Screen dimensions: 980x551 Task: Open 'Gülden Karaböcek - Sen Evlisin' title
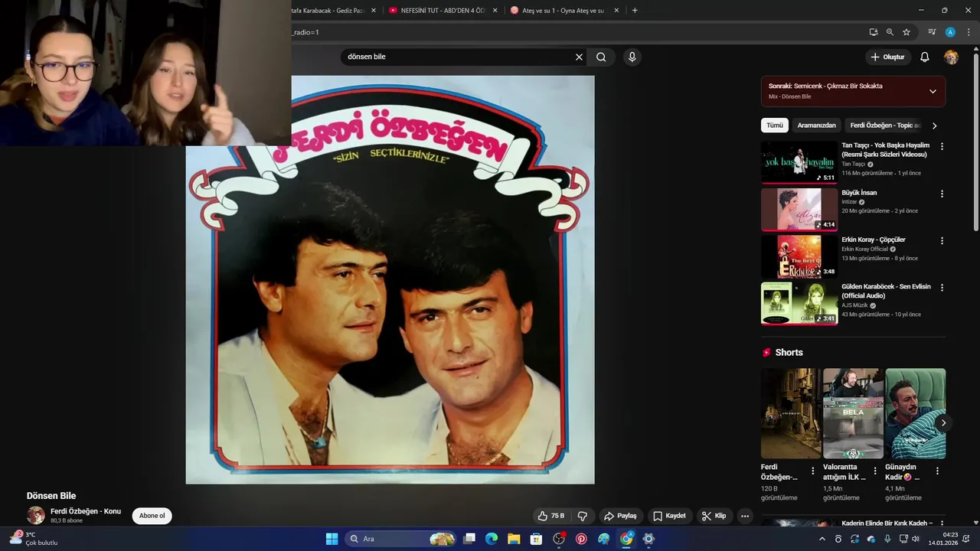[x=886, y=291]
